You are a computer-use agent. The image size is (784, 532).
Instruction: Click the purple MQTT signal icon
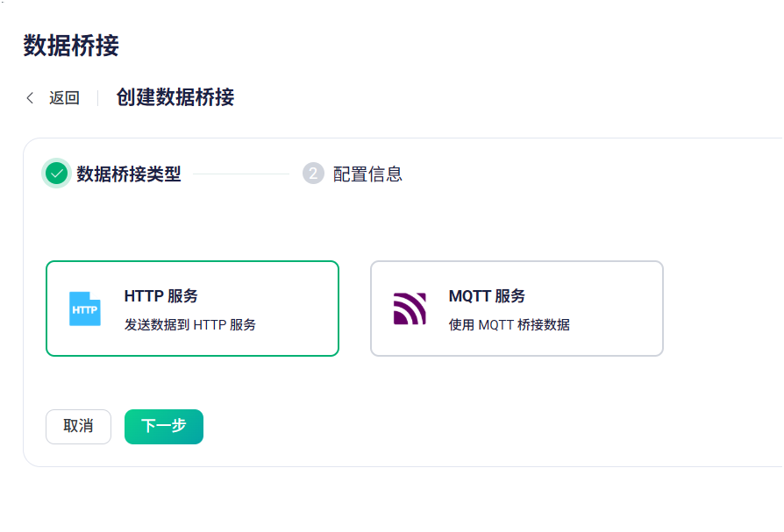tap(410, 309)
